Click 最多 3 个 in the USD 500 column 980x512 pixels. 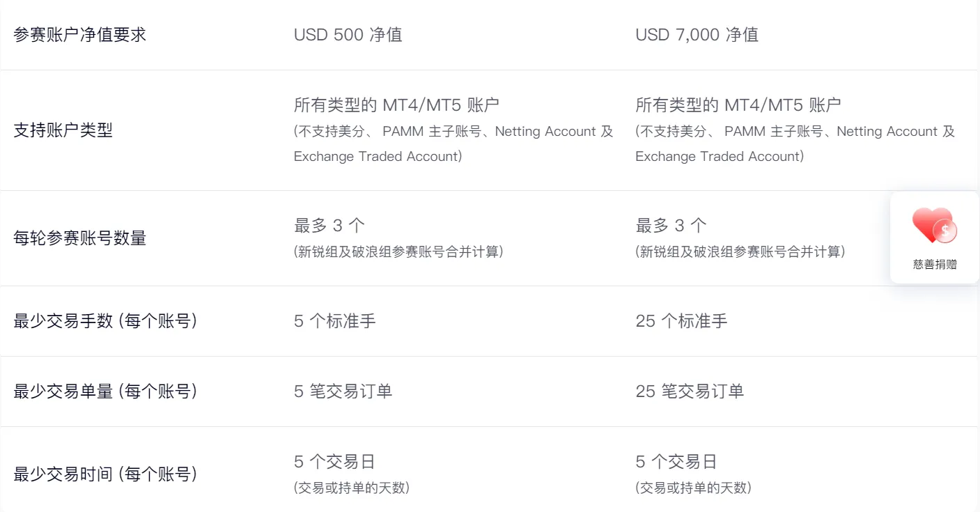coord(329,226)
